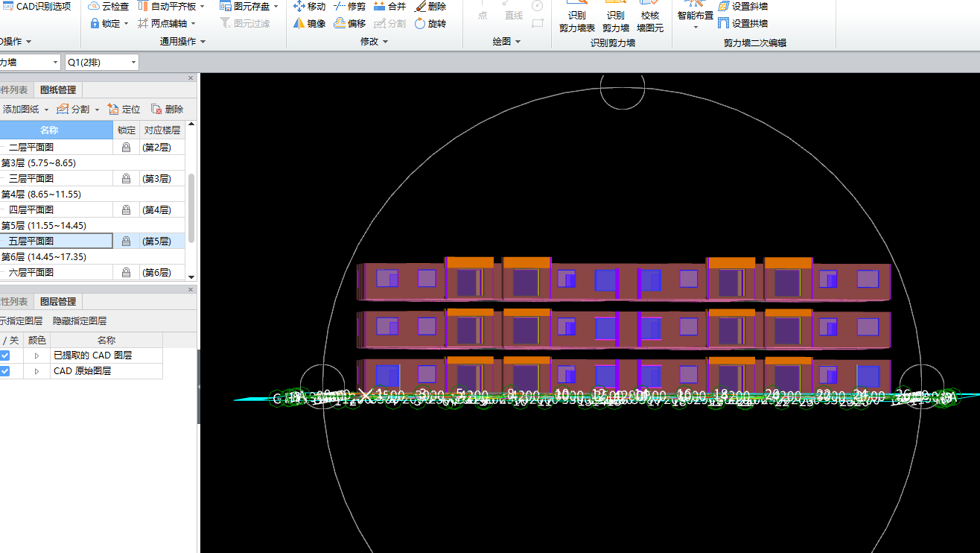Select the 镜像 mirror tool
980x553 pixels.
coord(309,23)
